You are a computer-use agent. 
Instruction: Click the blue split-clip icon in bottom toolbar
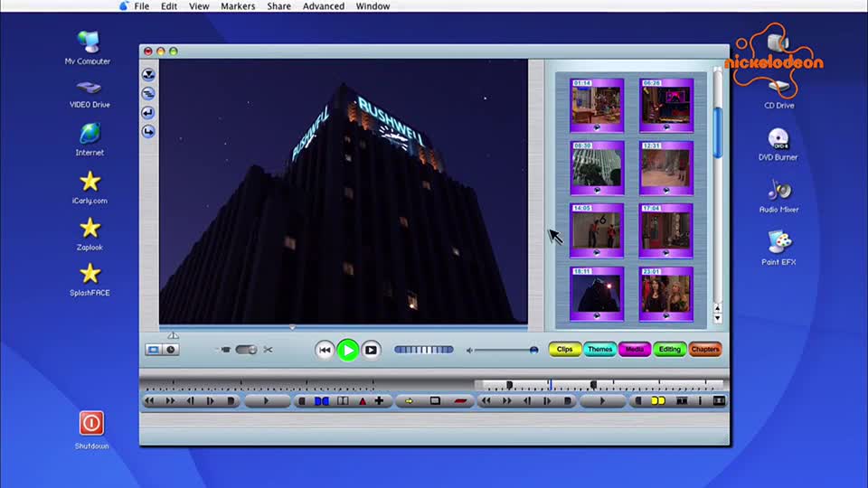click(322, 401)
